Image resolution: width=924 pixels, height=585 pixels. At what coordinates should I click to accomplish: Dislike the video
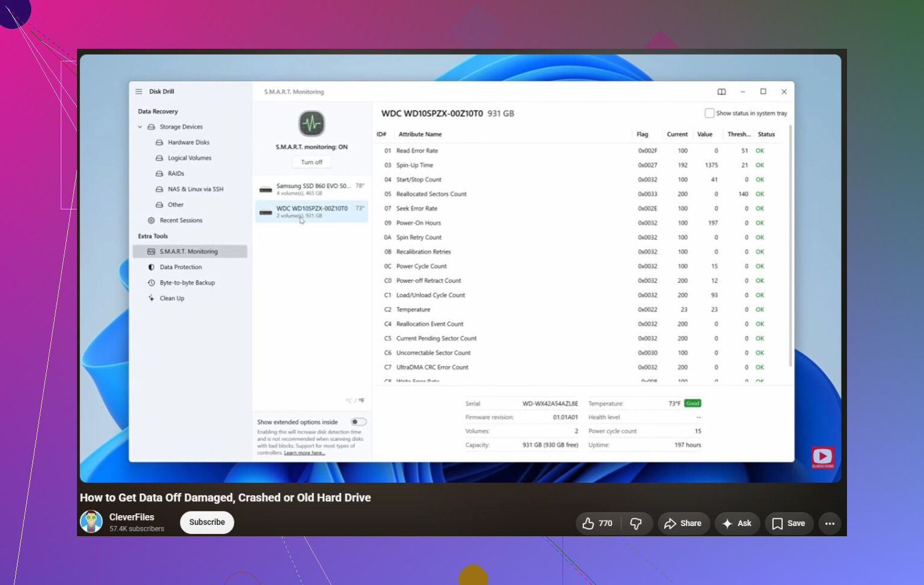pos(636,524)
